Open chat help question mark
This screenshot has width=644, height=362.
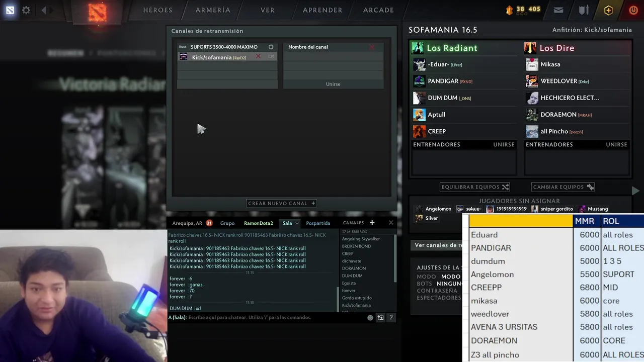(391, 318)
